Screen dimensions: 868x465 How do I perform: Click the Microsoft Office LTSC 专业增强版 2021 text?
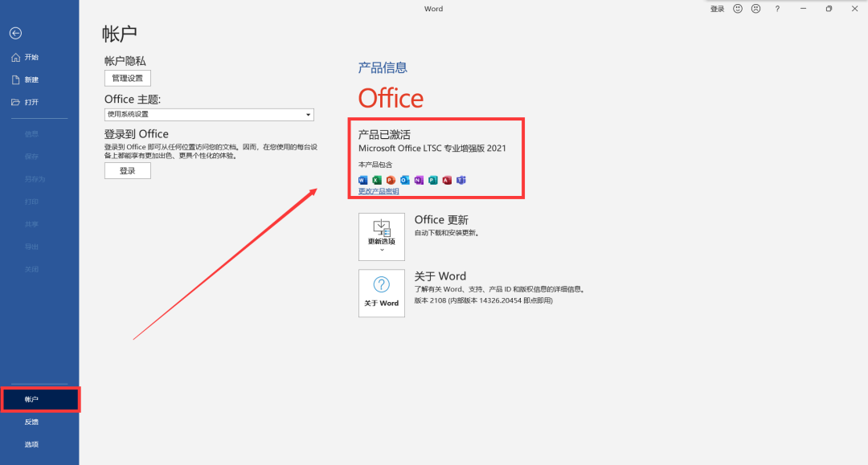tap(432, 149)
